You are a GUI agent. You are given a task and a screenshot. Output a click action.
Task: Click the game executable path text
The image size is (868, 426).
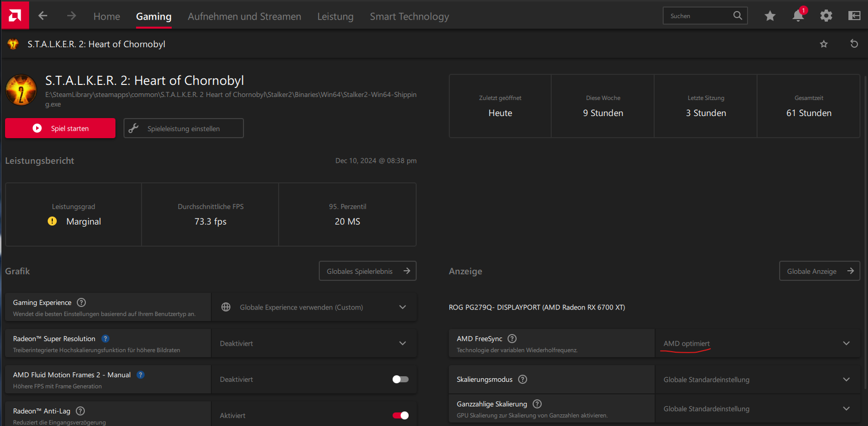[231, 99]
